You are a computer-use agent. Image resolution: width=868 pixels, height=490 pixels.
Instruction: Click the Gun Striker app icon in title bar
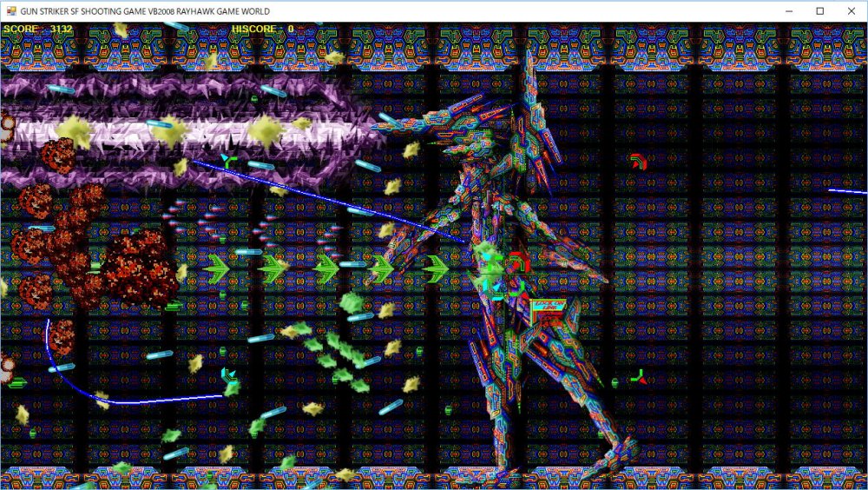pyautogui.click(x=10, y=11)
